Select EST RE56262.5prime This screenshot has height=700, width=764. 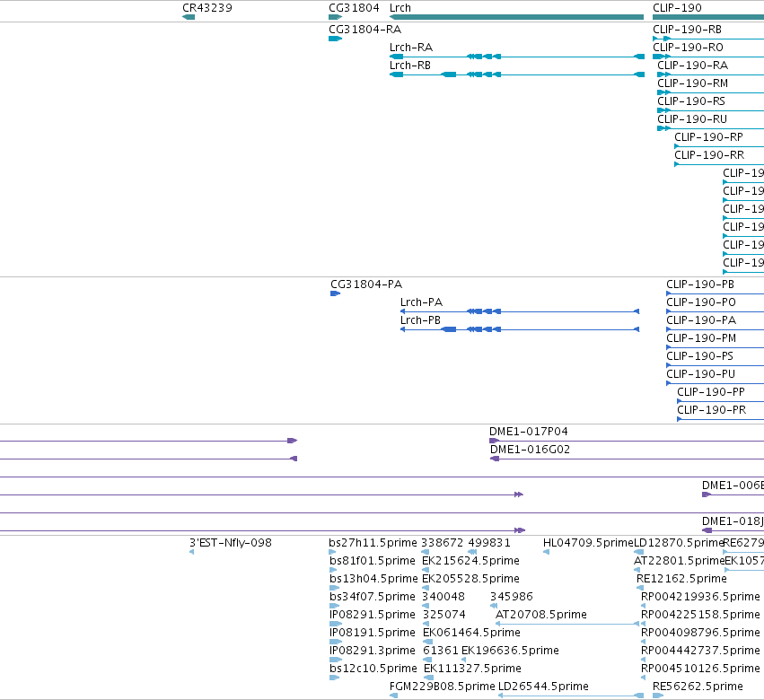point(698,687)
